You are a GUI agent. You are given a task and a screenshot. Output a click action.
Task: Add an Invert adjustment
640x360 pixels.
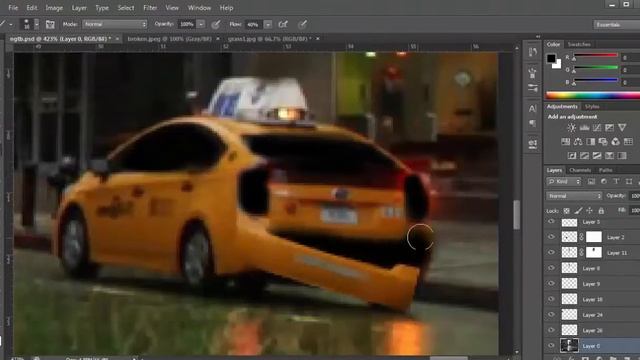[x=572, y=156]
